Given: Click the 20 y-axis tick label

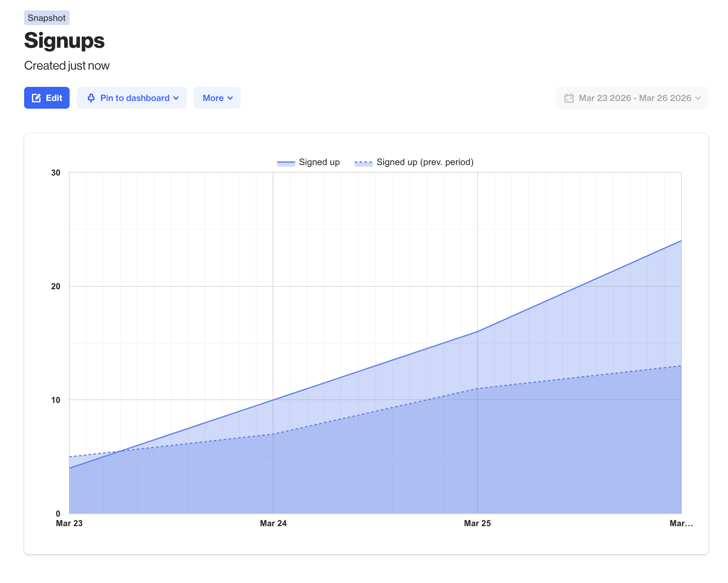Looking at the screenshot, I should click(x=56, y=286).
